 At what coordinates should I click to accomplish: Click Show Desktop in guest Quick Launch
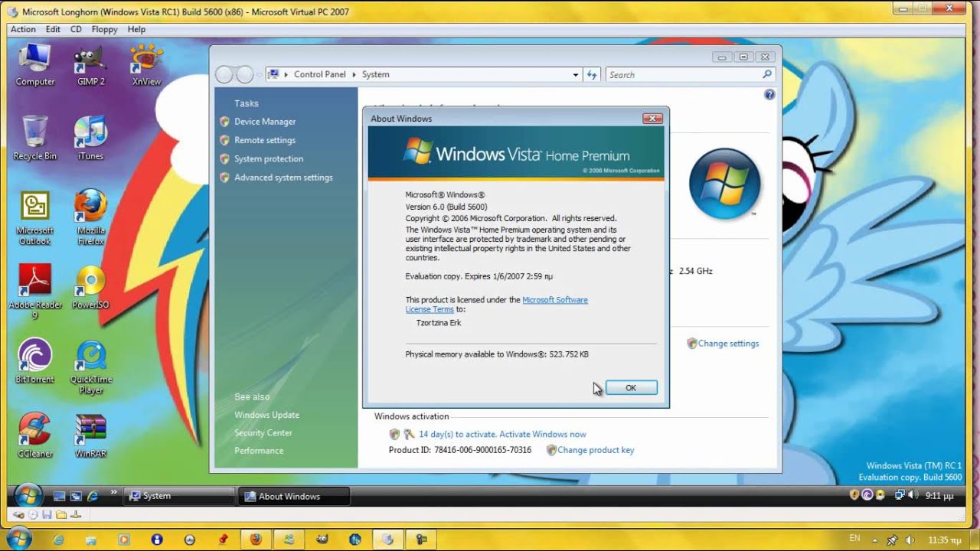(x=60, y=496)
